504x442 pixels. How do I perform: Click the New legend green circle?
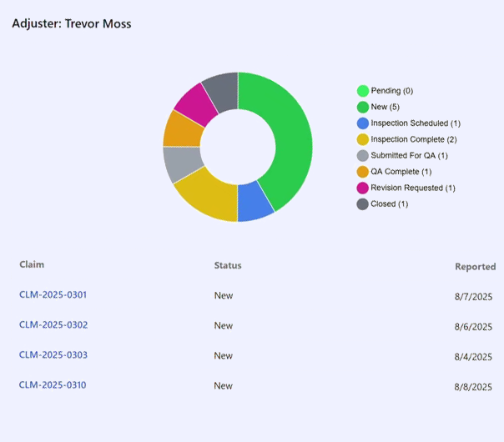[362, 107]
